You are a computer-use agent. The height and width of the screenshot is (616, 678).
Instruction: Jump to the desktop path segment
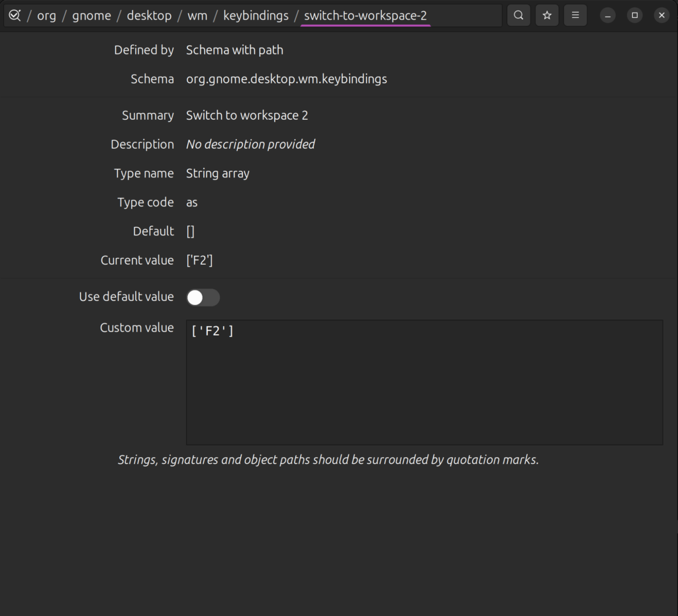(x=149, y=16)
